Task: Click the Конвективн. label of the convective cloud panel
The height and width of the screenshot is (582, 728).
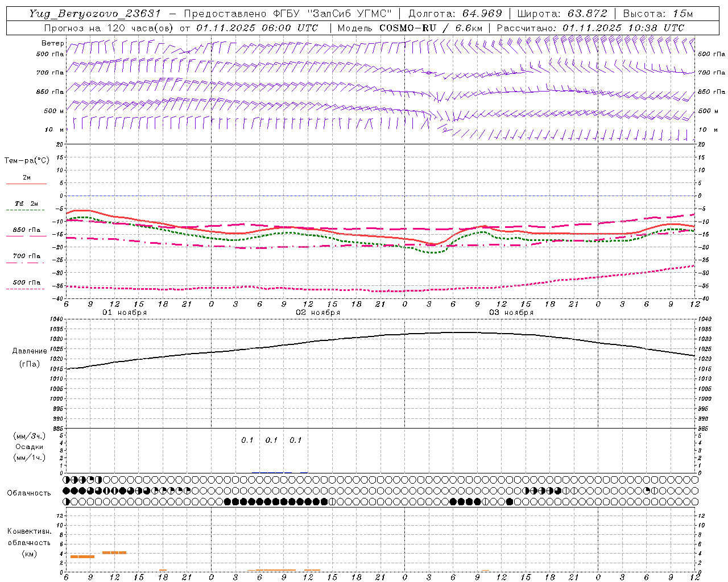Action: point(29,531)
